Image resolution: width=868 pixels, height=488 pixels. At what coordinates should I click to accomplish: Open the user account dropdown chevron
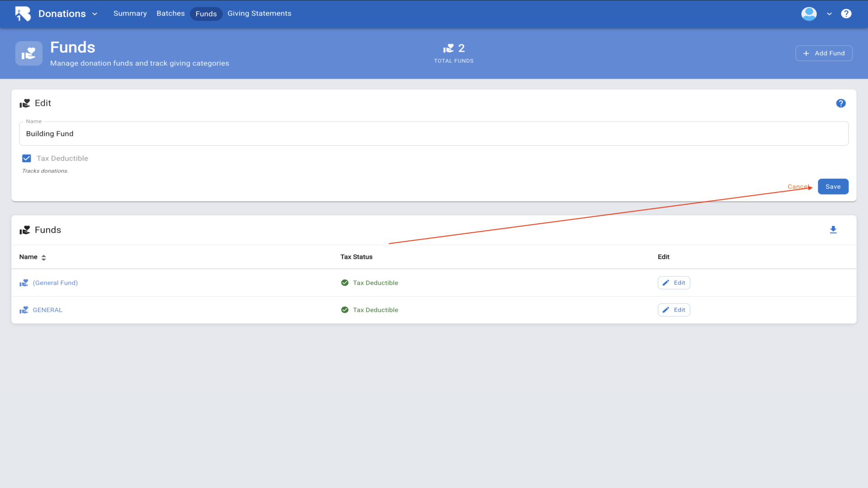pos(829,14)
